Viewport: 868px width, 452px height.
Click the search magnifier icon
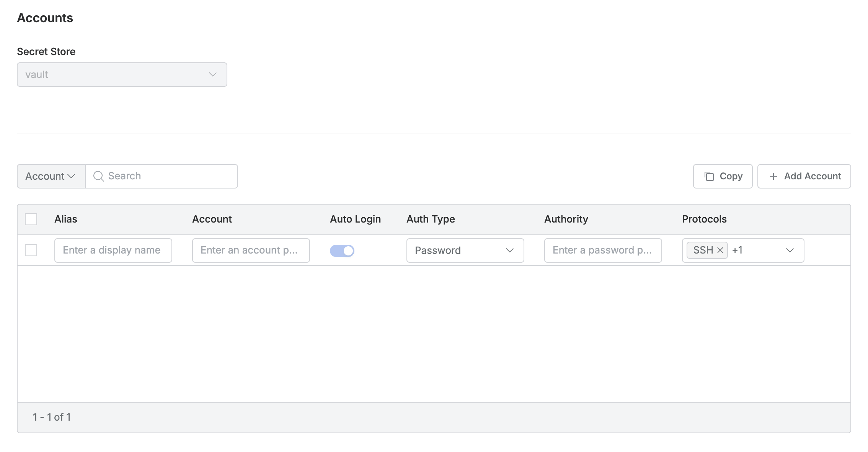98,176
